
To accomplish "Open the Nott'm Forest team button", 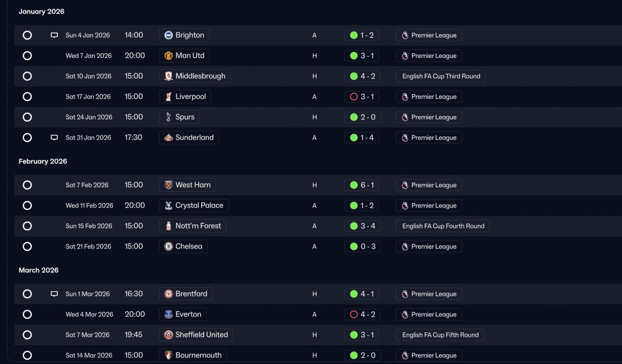I will coord(193,225).
